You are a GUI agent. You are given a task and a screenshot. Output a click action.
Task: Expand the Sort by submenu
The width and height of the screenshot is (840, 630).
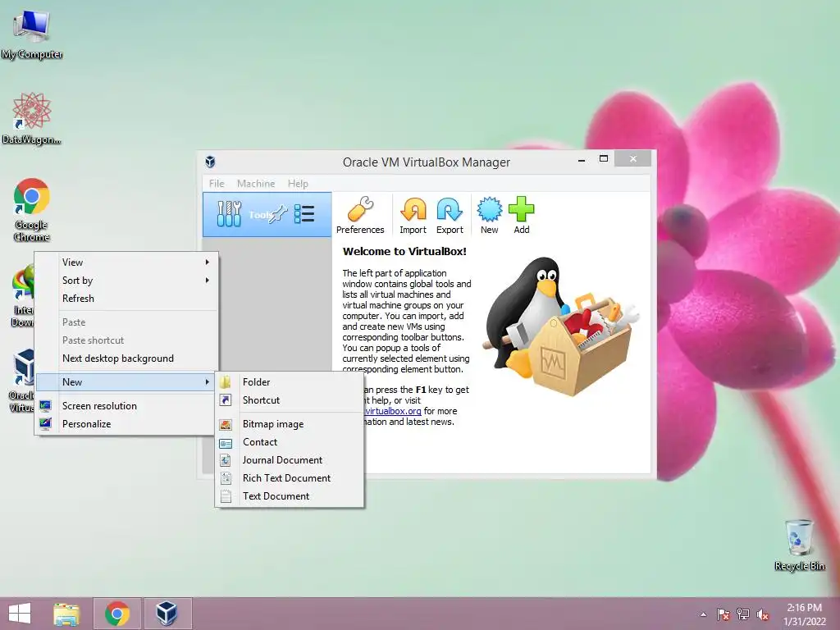click(x=127, y=281)
